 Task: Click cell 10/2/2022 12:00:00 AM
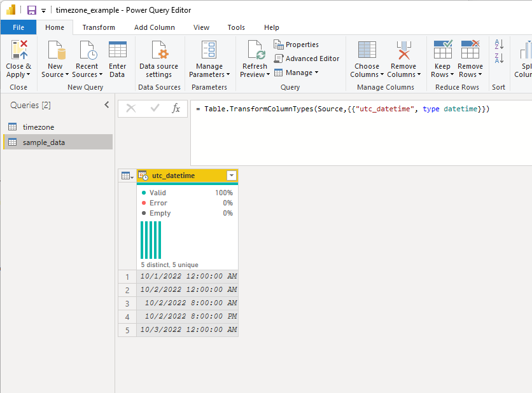point(187,289)
